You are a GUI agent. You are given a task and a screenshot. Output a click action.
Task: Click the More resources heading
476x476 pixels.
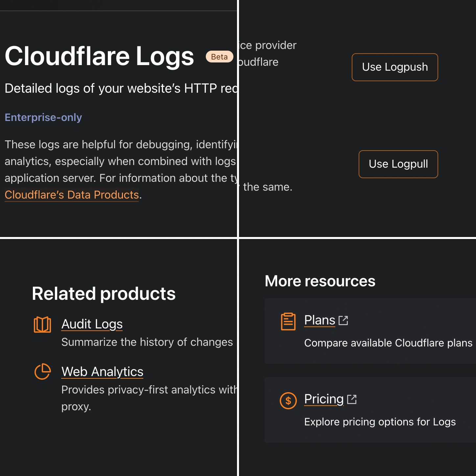pos(320,281)
